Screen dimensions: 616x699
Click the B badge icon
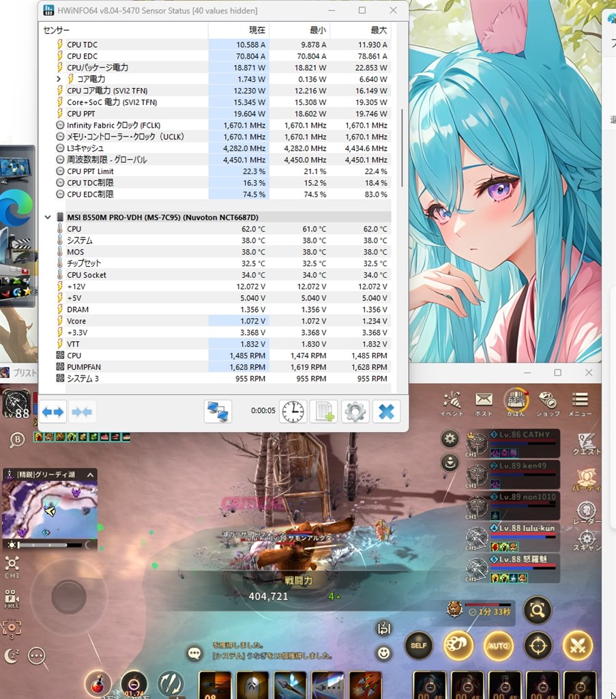[x=17, y=440]
